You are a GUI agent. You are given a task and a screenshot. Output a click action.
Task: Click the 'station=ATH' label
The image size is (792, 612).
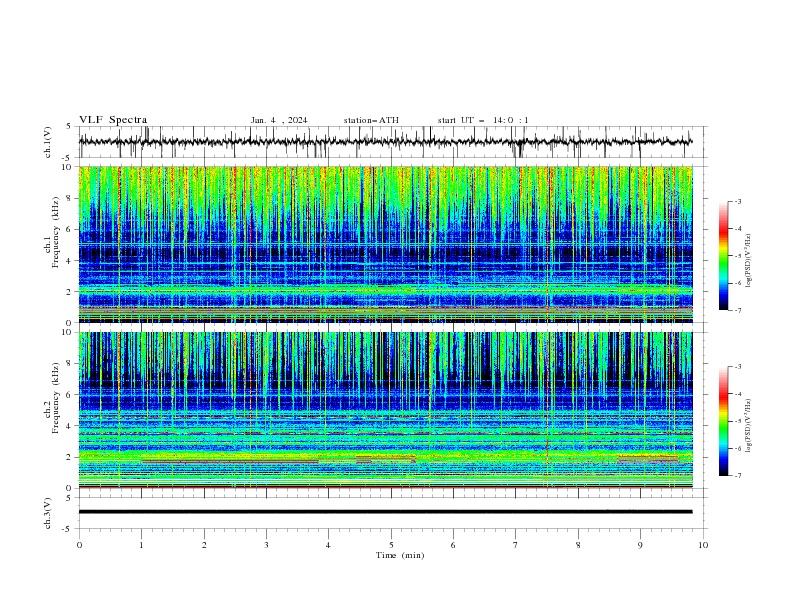(x=371, y=120)
